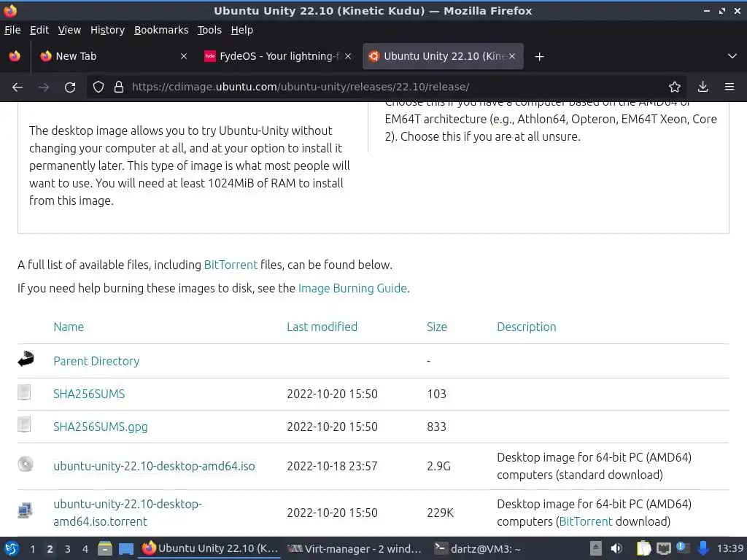Viewport: 747px width, 560px height.
Task: Click the 2.9G size cell
Action: pos(438,466)
